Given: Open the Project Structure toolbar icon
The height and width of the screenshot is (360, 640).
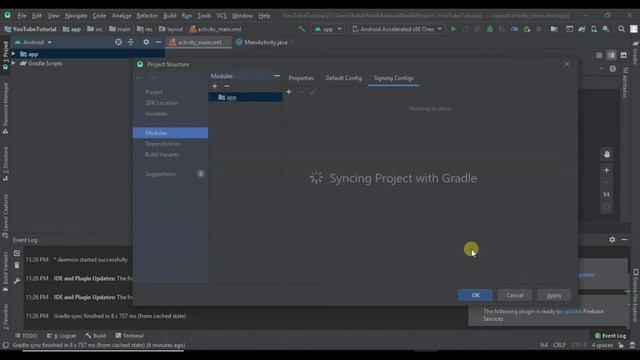Looking at the screenshot, I should (554, 29).
